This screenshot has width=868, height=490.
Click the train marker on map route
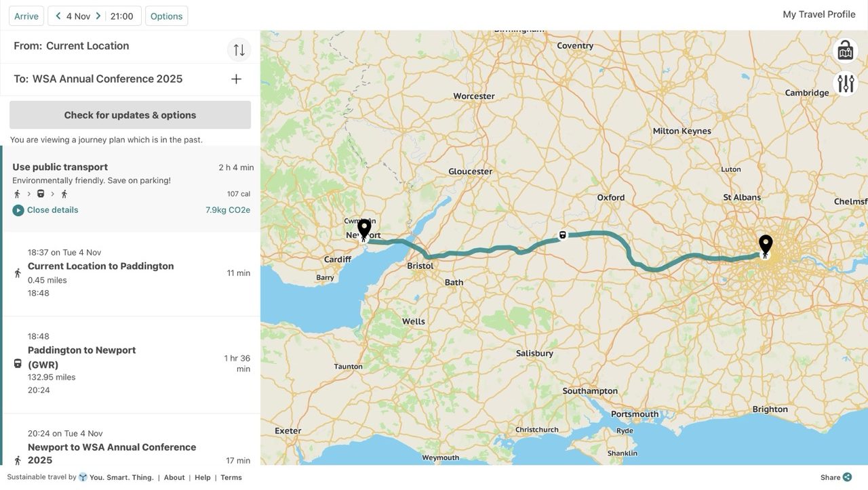tap(562, 235)
